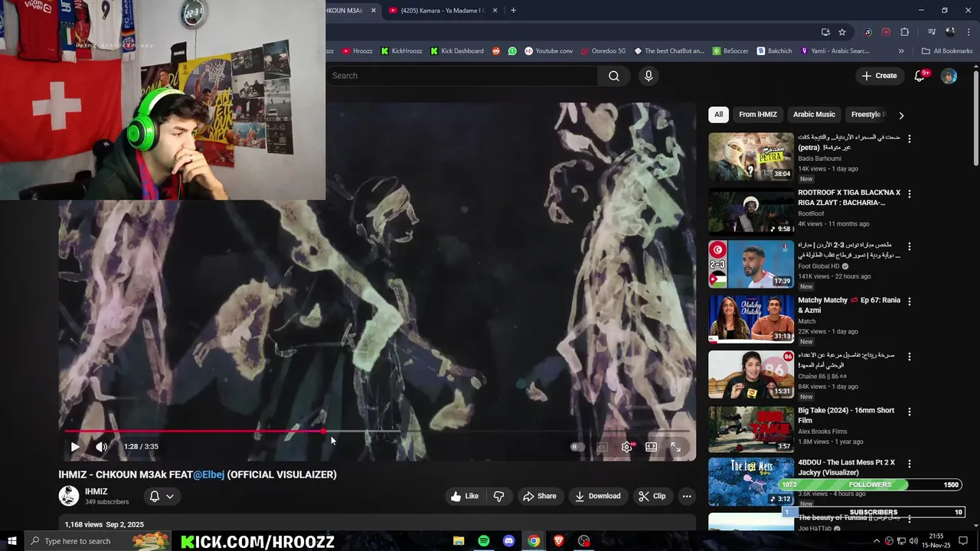Image resolution: width=980 pixels, height=551 pixels.
Task: Select the Arabic Music filter chip
Action: click(x=814, y=115)
